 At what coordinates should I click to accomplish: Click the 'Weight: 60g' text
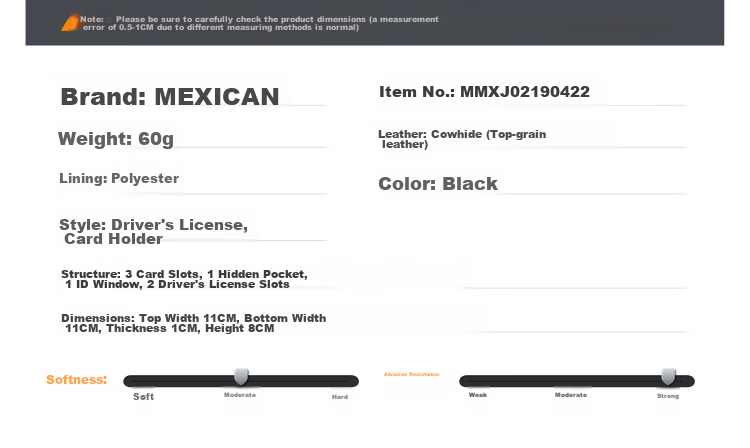(116, 139)
